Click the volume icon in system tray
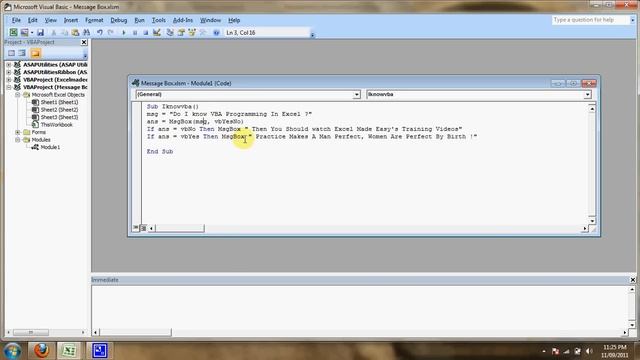The height and width of the screenshot is (360, 640). tap(589, 351)
